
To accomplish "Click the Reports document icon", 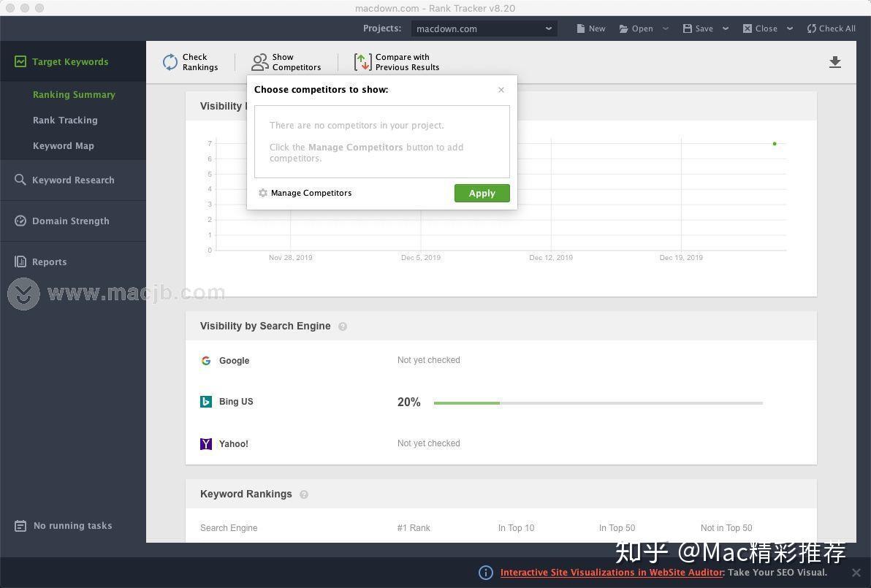I will pyautogui.click(x=20, y=261).
